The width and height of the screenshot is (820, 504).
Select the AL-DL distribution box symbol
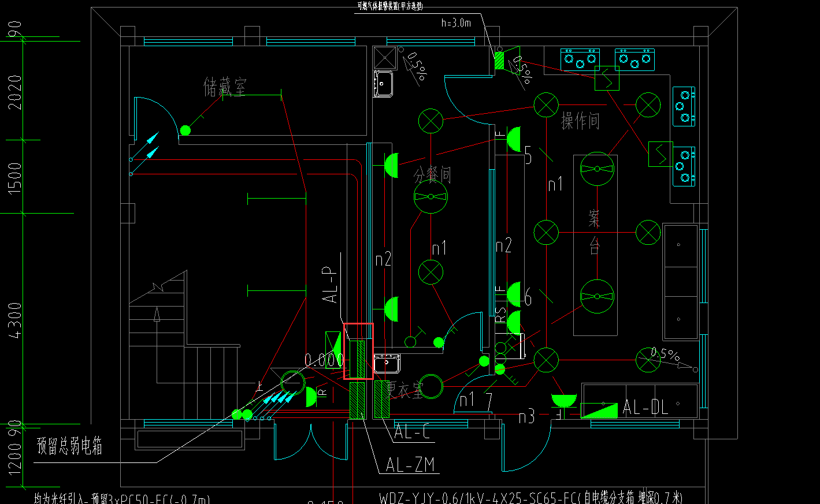coord(599,410)
